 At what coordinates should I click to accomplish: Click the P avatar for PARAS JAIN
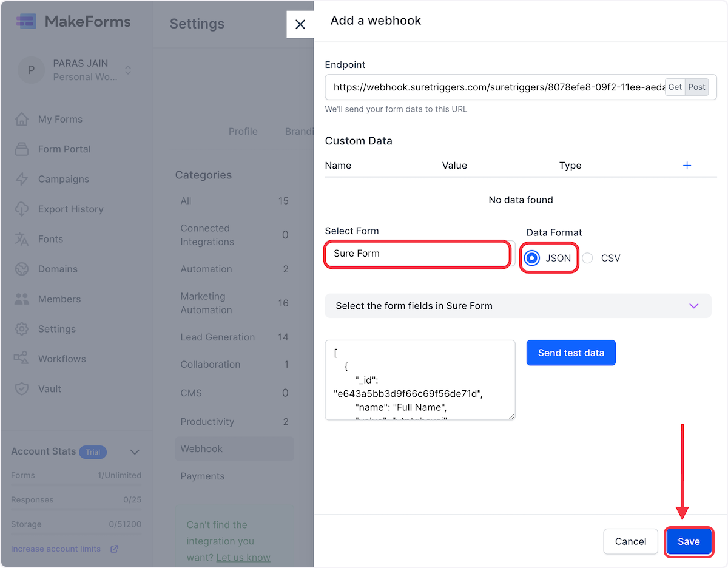31,70
